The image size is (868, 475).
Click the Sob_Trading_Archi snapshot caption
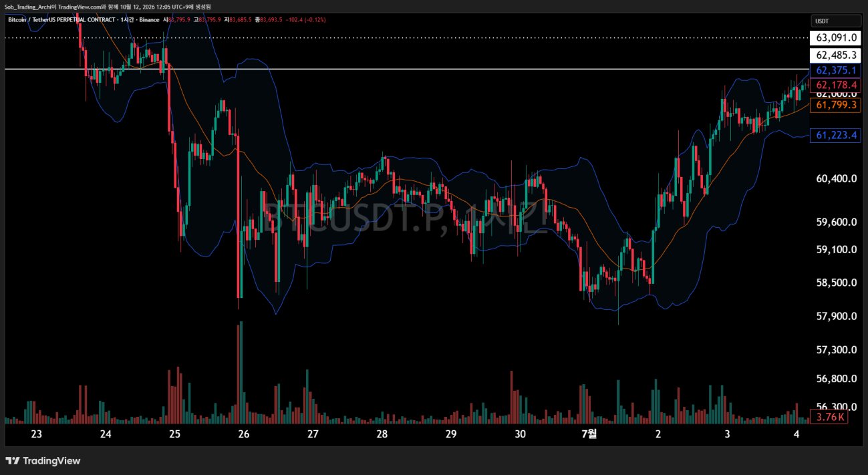[x=108, y=6]
